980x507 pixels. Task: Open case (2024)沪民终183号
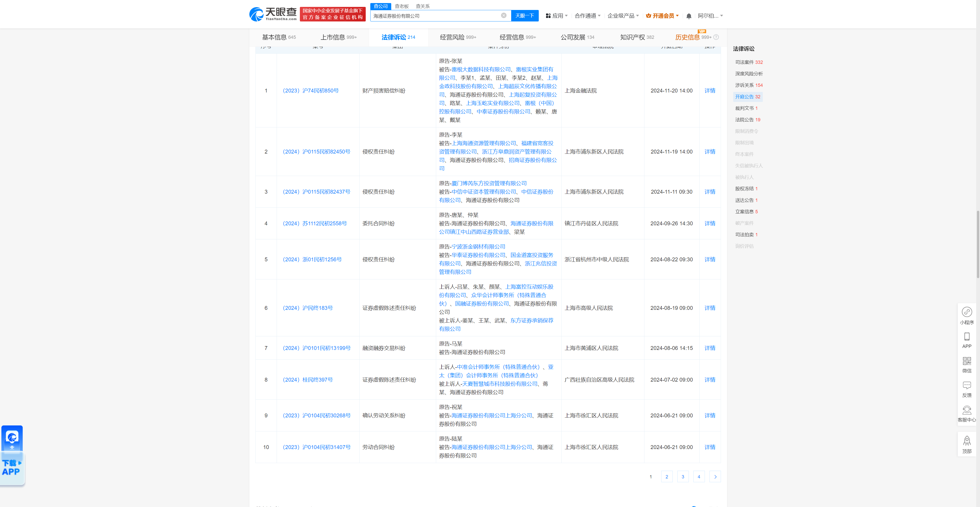(307, 308)
